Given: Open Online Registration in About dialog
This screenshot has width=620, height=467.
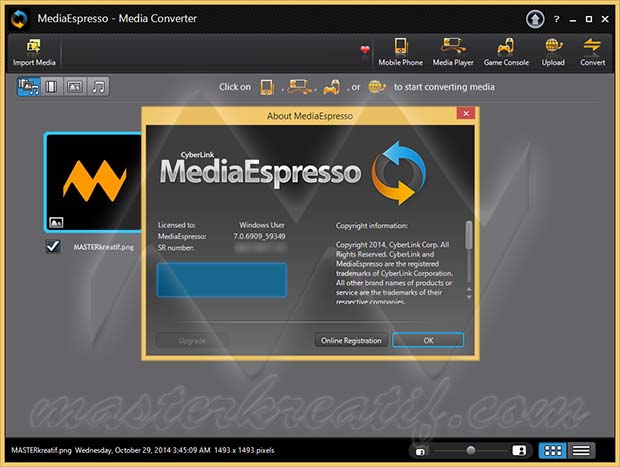Looking at the screenshot, I should click(351, 340).
